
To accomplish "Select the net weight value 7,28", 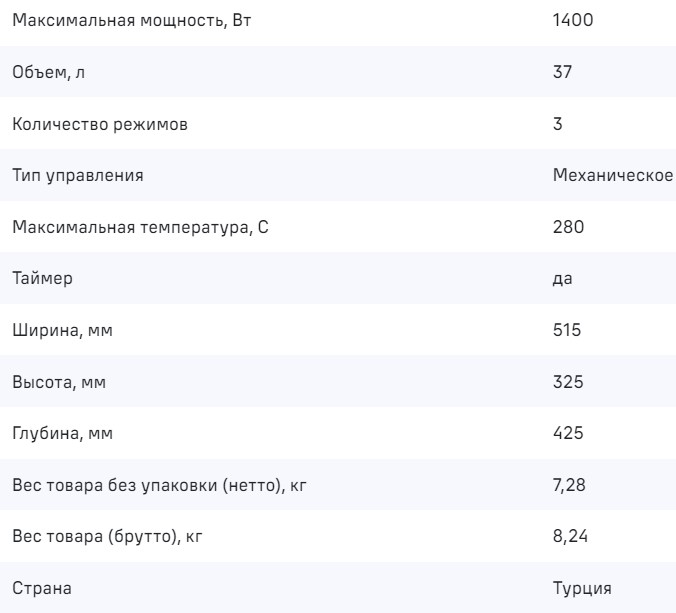I will pyautogui.click(x=570, y=486).
